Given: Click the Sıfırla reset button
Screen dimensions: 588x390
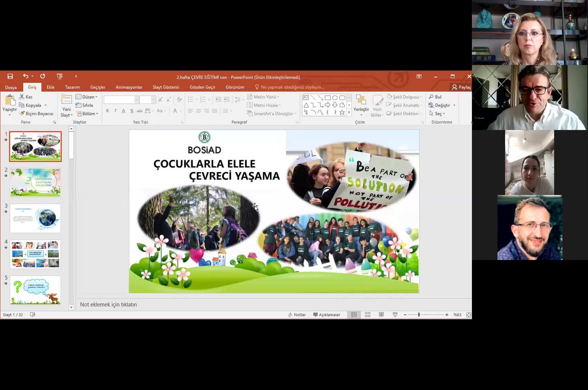Looking at the screenshot, I should pos(84,105).
